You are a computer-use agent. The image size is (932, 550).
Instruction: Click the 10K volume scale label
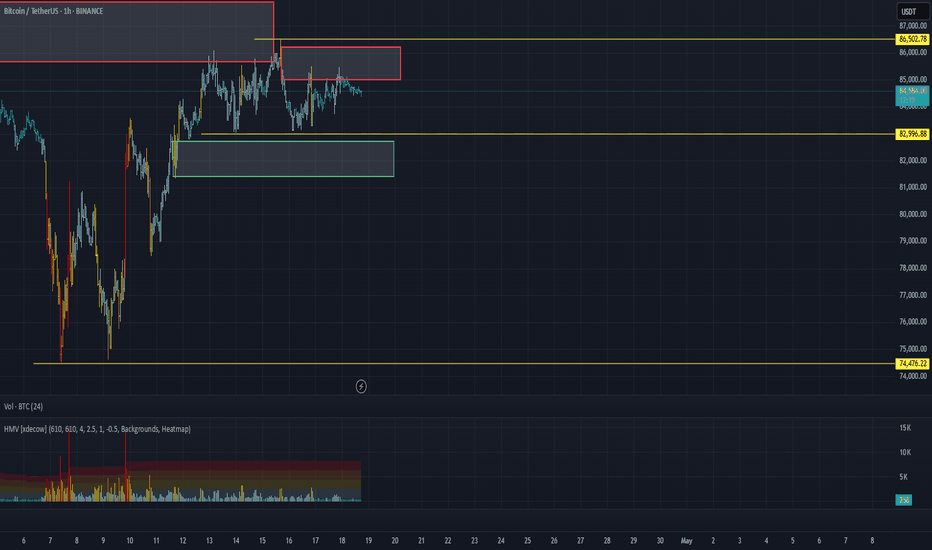(905, 452)
